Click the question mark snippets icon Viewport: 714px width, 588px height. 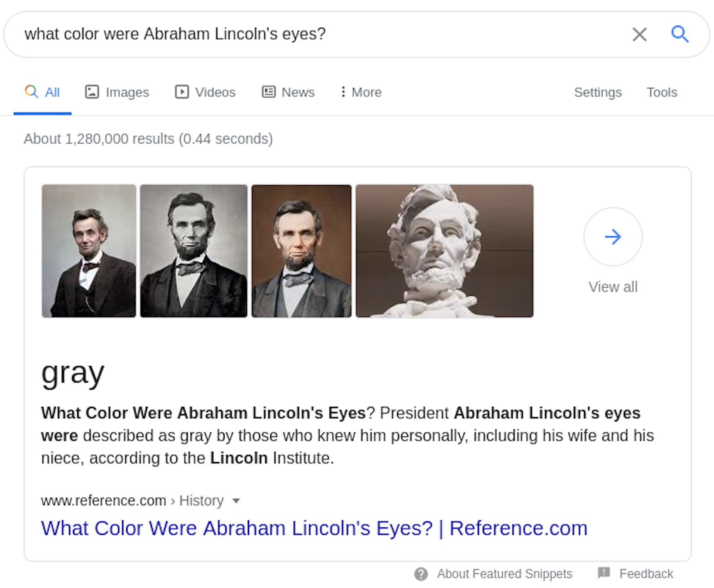(421, 574)
